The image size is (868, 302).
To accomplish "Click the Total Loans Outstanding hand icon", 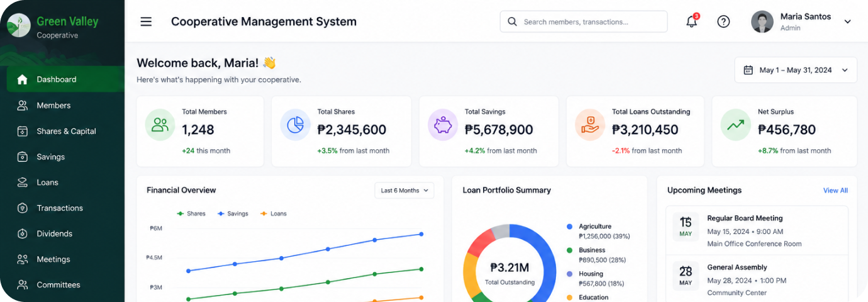I will pos(590,125).
